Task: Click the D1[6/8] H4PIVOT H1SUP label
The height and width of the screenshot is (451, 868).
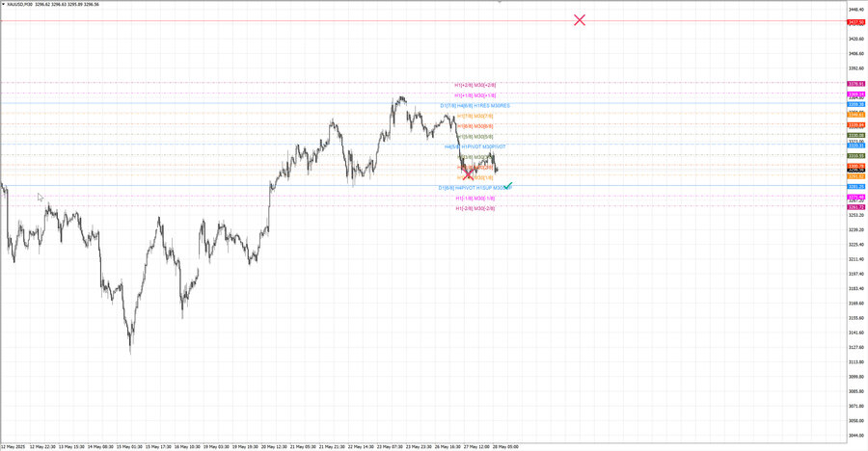Action: pyautogui.click(x=468, y=188)
